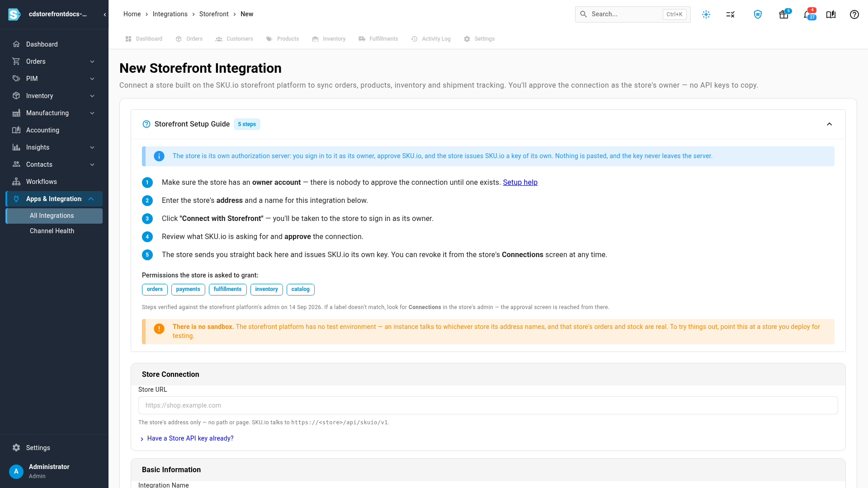Collapse the Apps & Integrations menu
Screen dimensions: 868x488
point(91,199)
